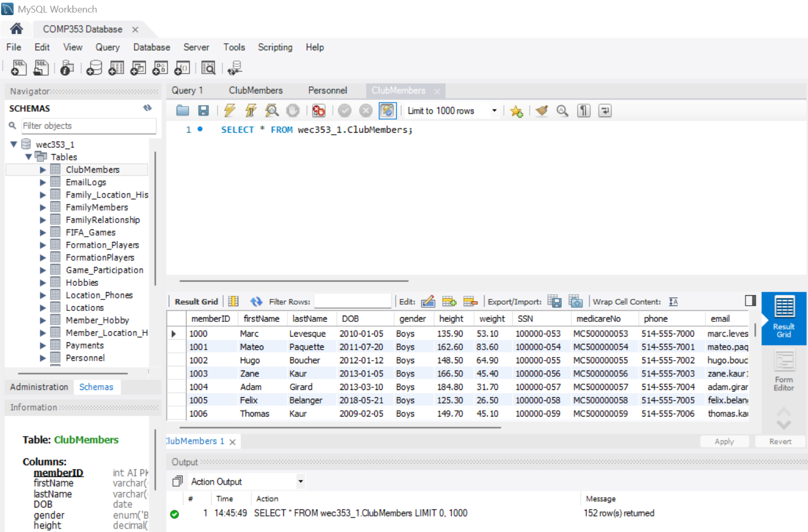Delete selected rows icon
808x532 pixels.
(x=470, y=301)
